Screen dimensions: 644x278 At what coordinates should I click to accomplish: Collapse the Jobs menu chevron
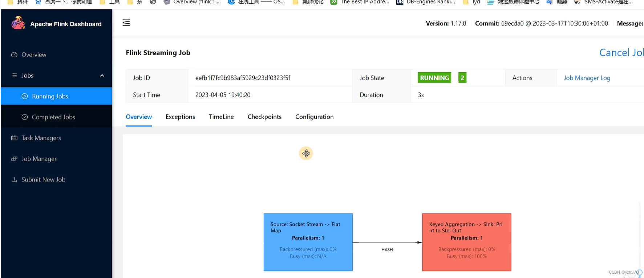coord(102,75)
